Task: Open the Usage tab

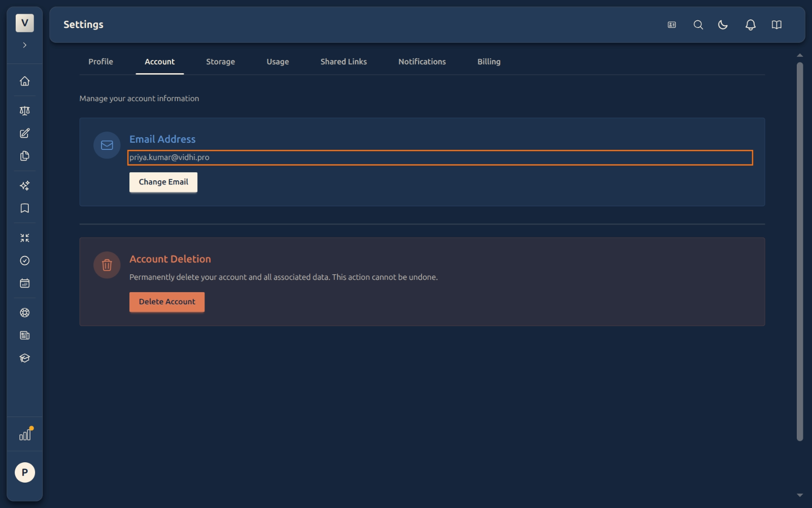Action: point(278,61)
